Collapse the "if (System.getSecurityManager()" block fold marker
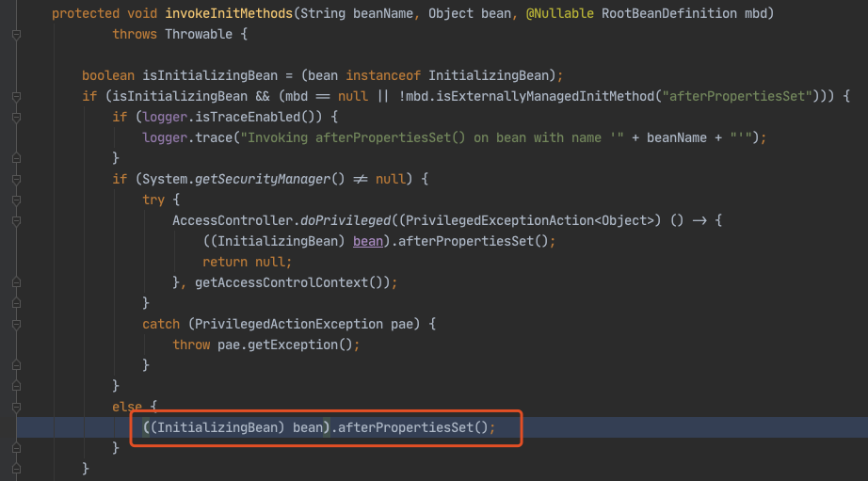The image size is (868, 481). pyautogui.click(x=17, y=180)
